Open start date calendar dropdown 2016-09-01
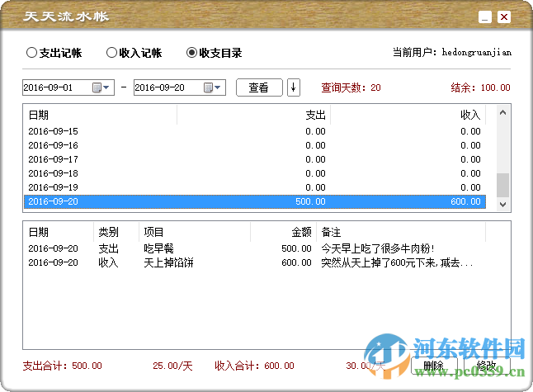 [x=101, y=87]
